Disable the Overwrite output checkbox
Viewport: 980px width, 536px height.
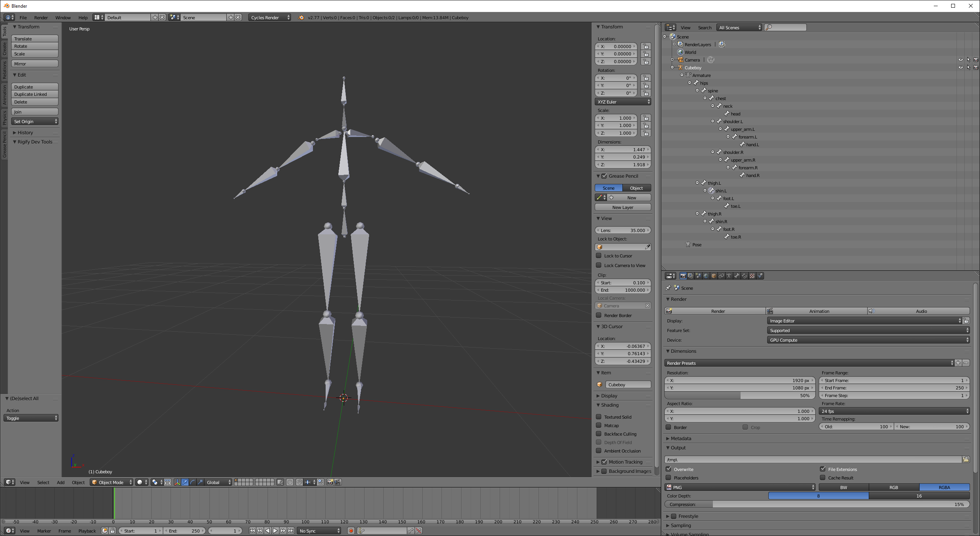(669, 469)
